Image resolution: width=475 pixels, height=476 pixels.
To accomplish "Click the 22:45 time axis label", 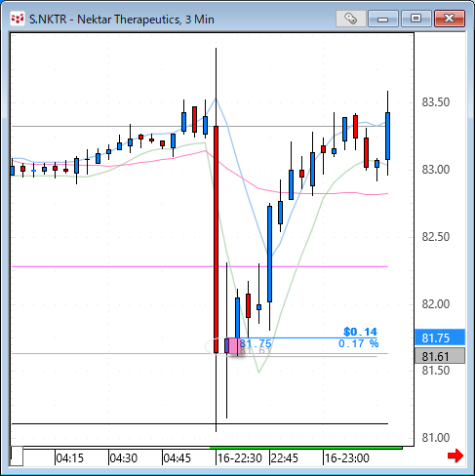I will [285, 458].
